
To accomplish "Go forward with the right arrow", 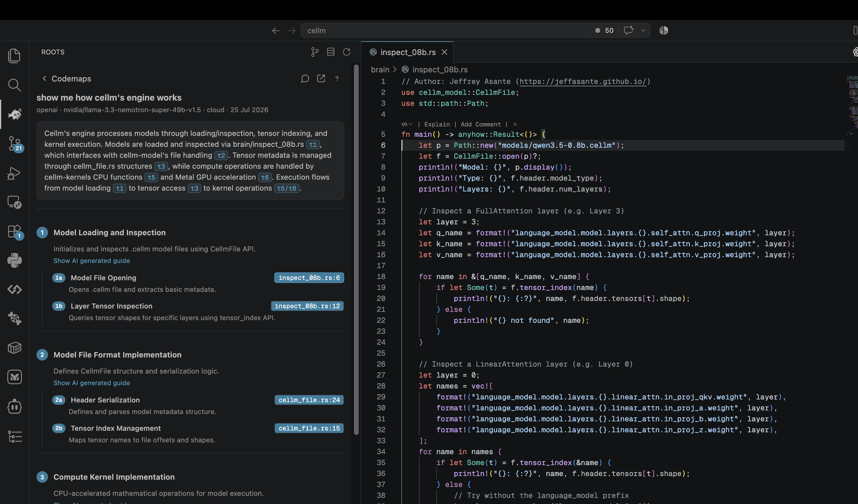I will tap(292, 31).
